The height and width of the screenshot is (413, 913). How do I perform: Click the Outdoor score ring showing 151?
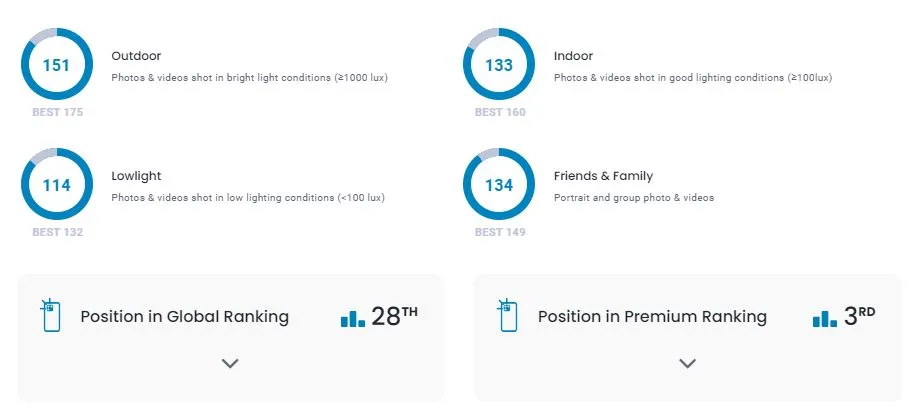click(57, 64)
